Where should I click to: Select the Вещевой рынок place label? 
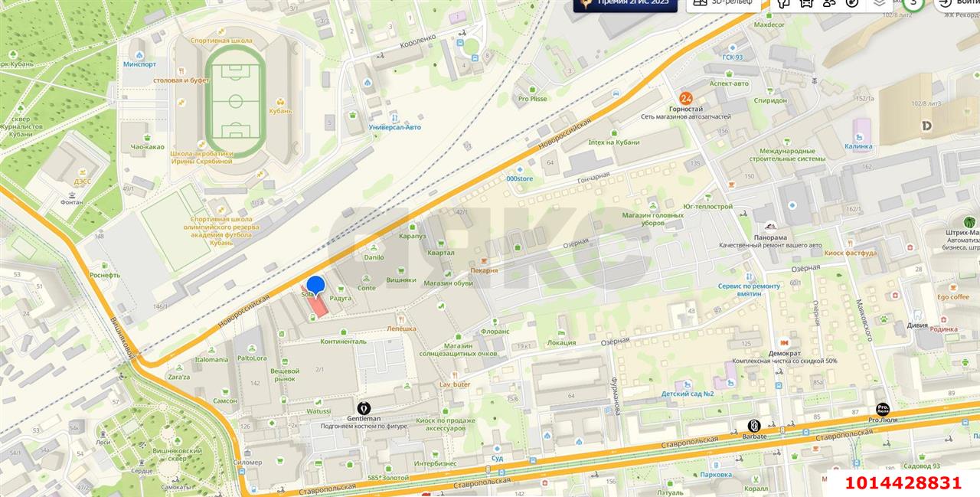pyautogui.click(x=285, y=374)
